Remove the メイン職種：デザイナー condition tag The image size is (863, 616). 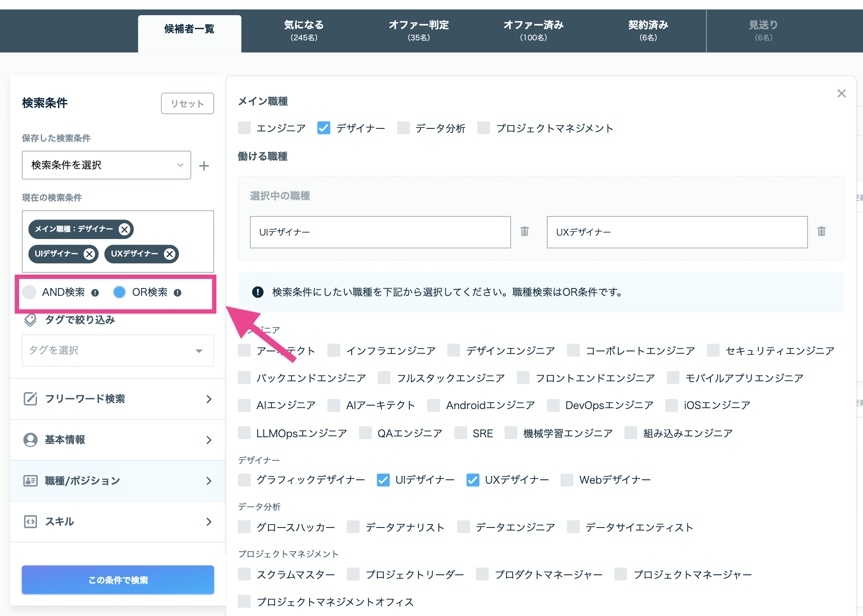pos(124,229)
